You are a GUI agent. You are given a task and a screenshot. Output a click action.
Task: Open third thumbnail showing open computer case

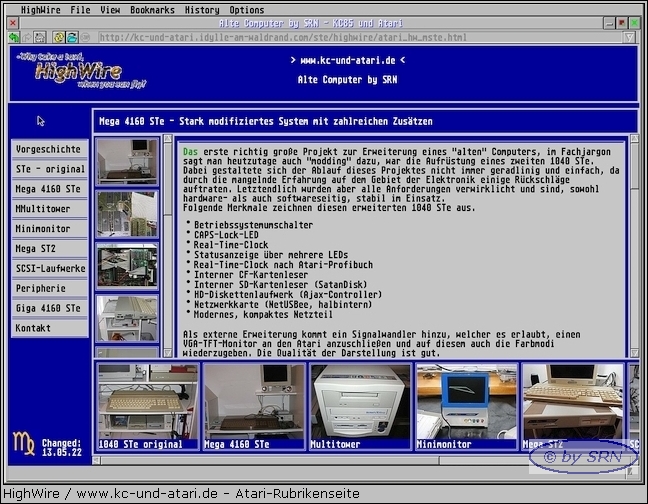click(127, 266)
